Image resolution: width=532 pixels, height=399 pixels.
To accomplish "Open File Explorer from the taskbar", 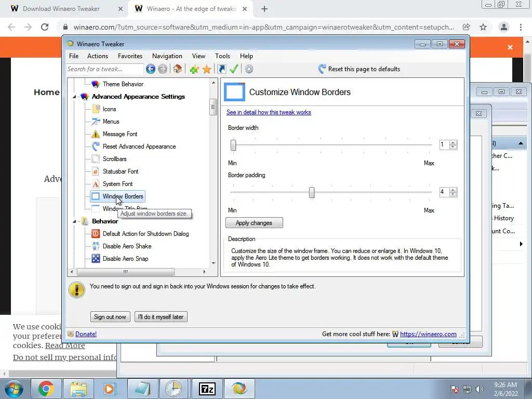I will point(78,389).
